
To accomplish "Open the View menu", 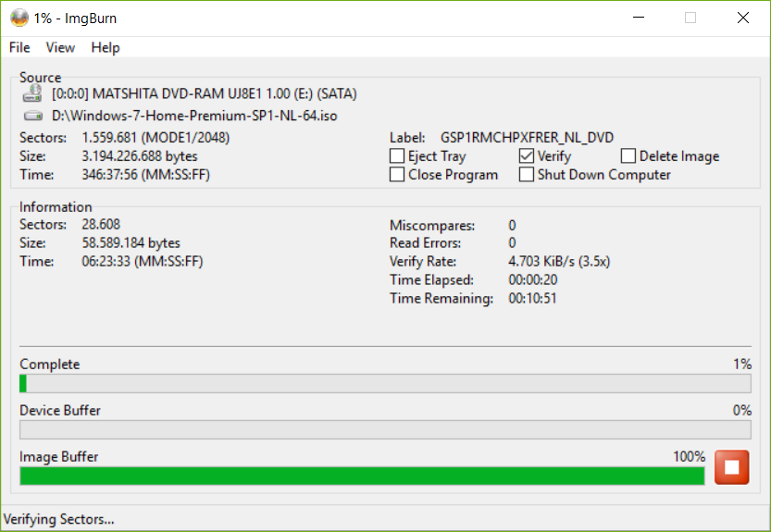I will tap(60, 48).
